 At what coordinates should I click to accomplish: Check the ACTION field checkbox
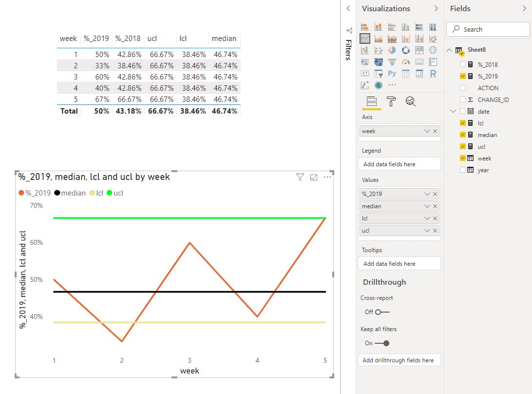click(463, 88)
